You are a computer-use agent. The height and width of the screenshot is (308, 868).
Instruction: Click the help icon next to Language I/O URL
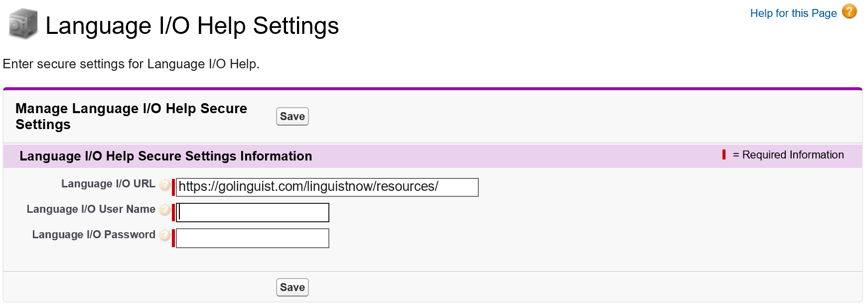(x=165, y=185)
